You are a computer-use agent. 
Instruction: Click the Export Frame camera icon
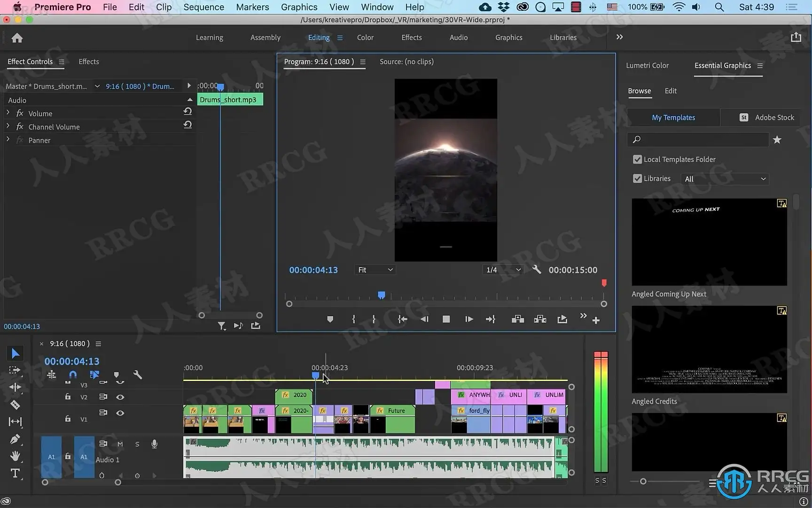coord(562,319)
